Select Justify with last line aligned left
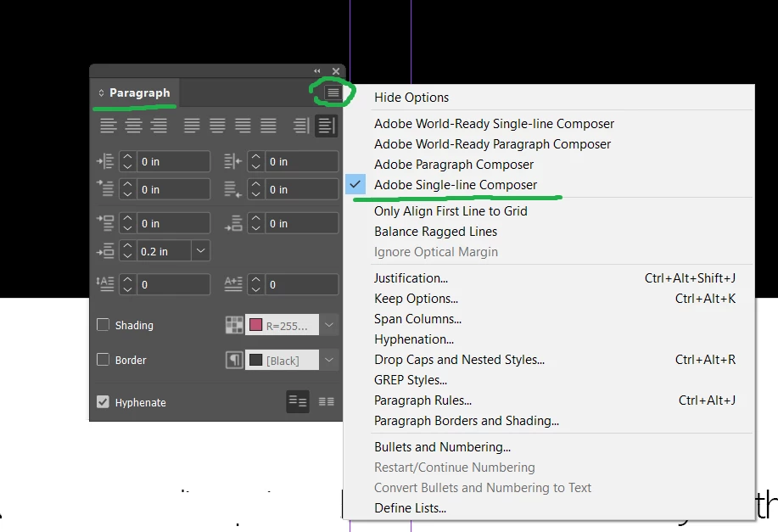Screen dimensions: 778x532 pos(192,126)
